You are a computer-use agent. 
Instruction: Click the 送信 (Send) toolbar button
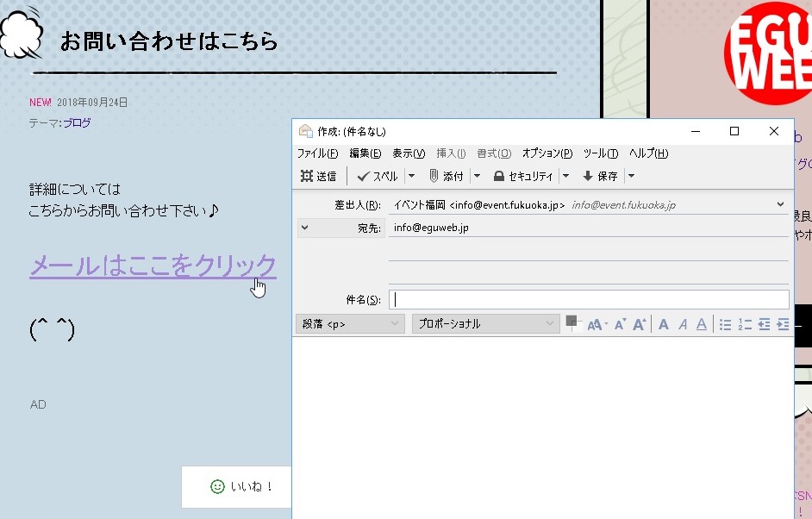coord(318,176)
